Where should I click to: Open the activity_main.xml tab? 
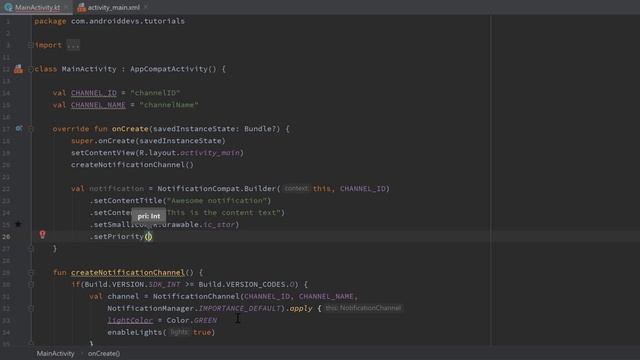[113, 7]
